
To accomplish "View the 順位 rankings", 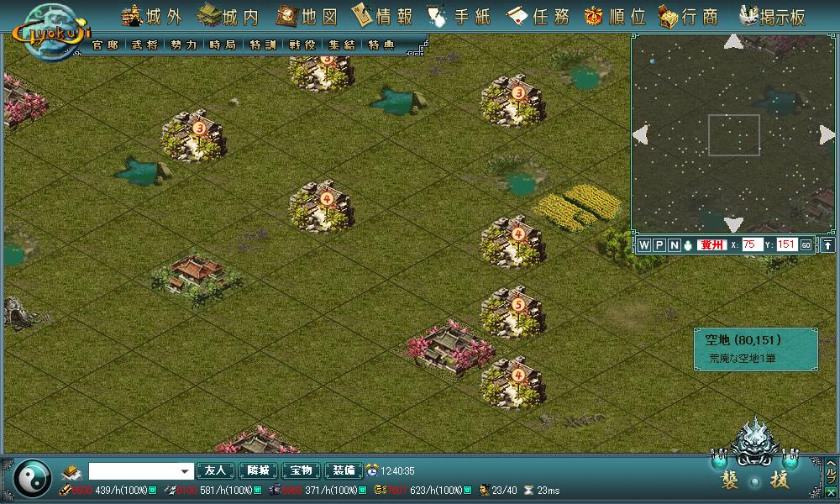I will click(x=615, y=17).
